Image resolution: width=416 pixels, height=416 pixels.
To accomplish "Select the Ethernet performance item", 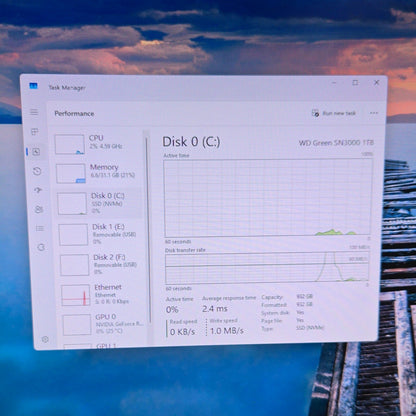I will click(101, 295).
